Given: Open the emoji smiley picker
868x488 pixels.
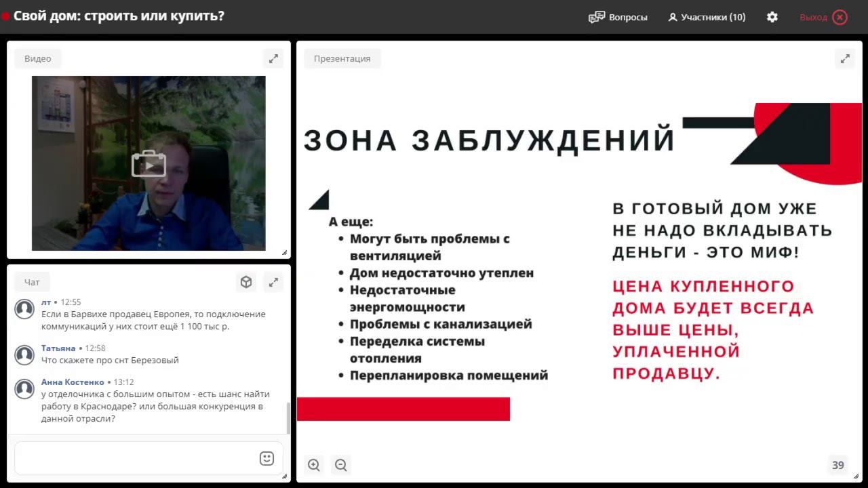Looking at the screenshot, I should (x=267, y=458).
